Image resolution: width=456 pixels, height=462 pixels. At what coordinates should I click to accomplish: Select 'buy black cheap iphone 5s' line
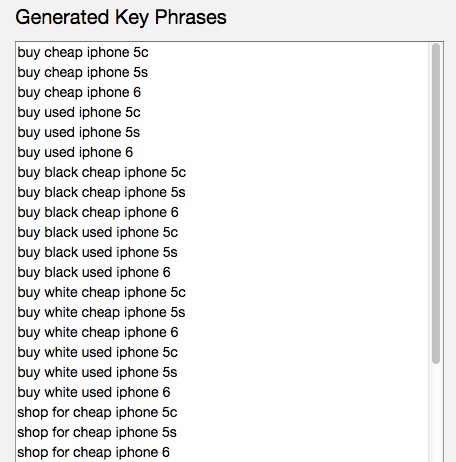101,193
